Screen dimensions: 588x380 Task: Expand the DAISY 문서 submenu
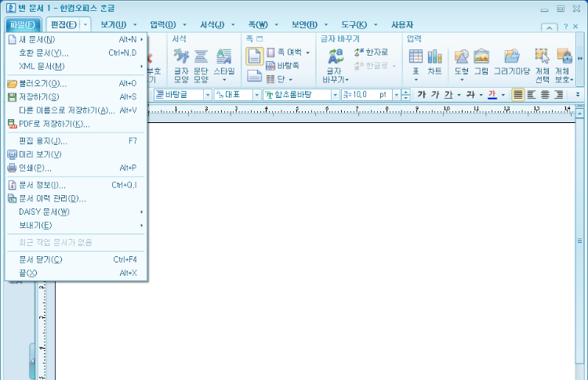pos(76,212)
